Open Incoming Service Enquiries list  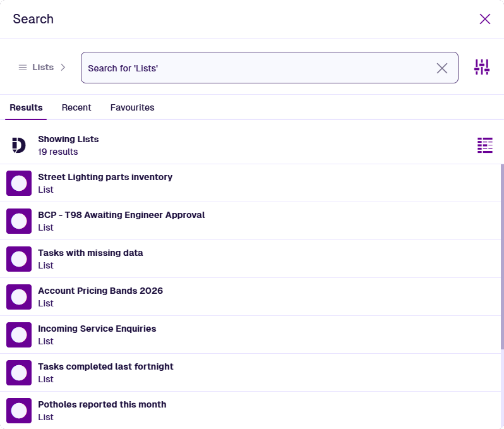[x=97, y=329]
